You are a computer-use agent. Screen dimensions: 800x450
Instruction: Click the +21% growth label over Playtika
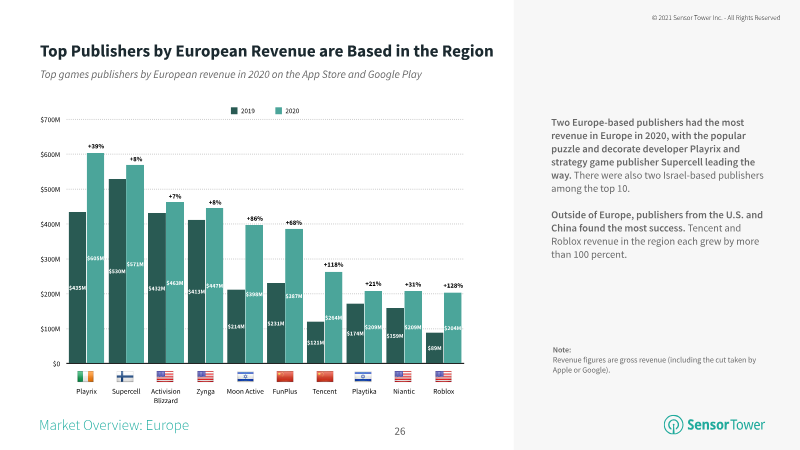[x=373, y=284]
